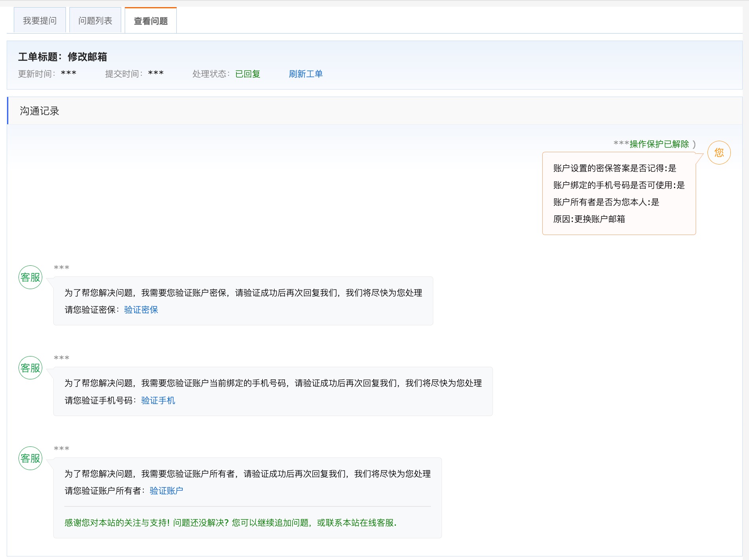Screen dimensions: 749x560
Task: Click the 刷新工单 link
Action: [305, 74]
